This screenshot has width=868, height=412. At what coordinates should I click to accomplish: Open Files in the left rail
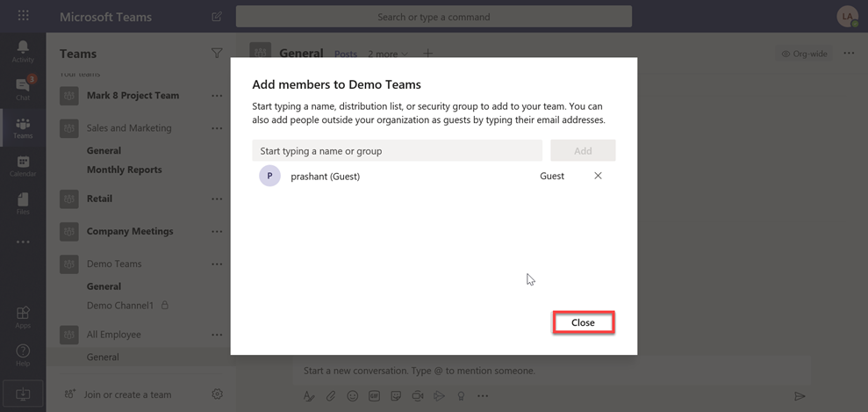pyautogui.click(x=23, y=204)
